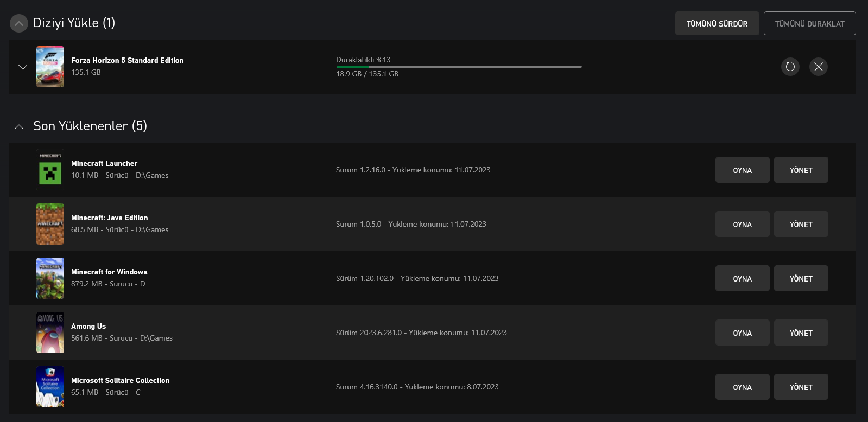This screenshot has height=422, width=868.
Task: Click the Tümünü Sürdür button
Action: point(717,24)
